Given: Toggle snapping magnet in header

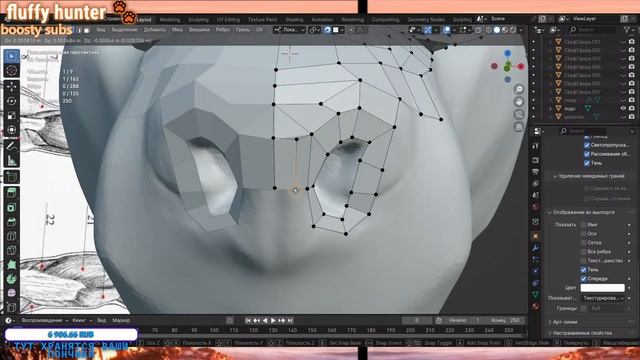Looking at the screenshot, I should coord(327,30).
